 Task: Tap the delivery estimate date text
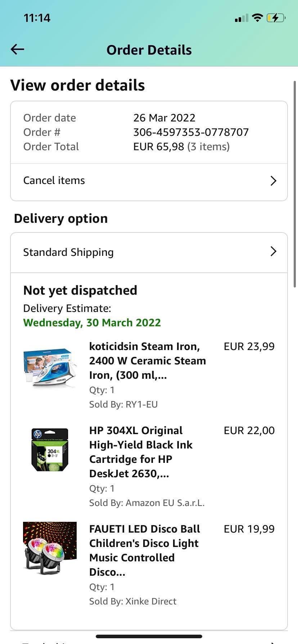pyautogui.click(x=92, y=323)
